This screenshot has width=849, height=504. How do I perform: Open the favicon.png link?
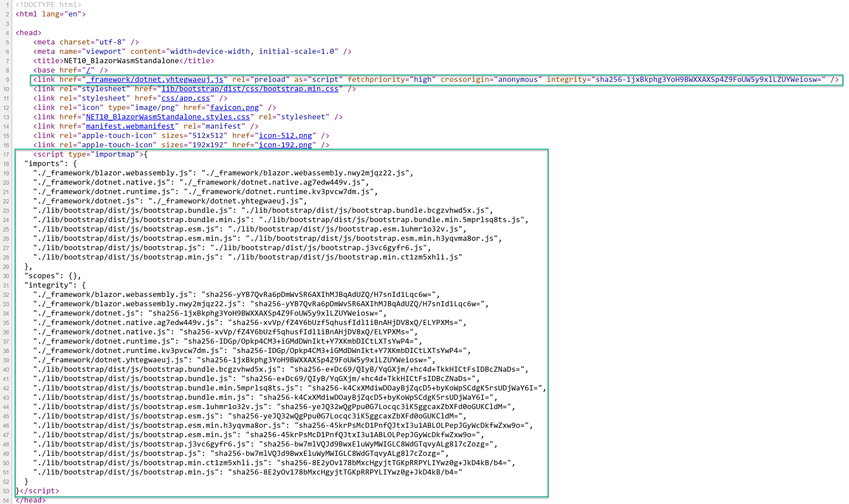pos(234,108)
